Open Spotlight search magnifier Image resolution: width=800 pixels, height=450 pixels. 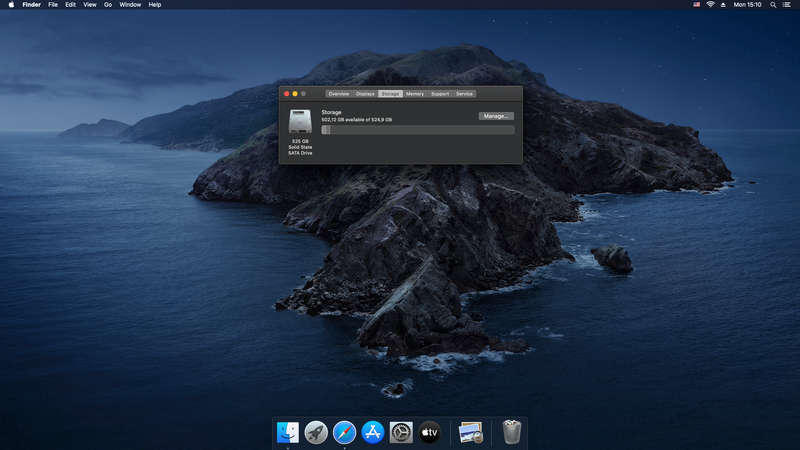[773, 5]
